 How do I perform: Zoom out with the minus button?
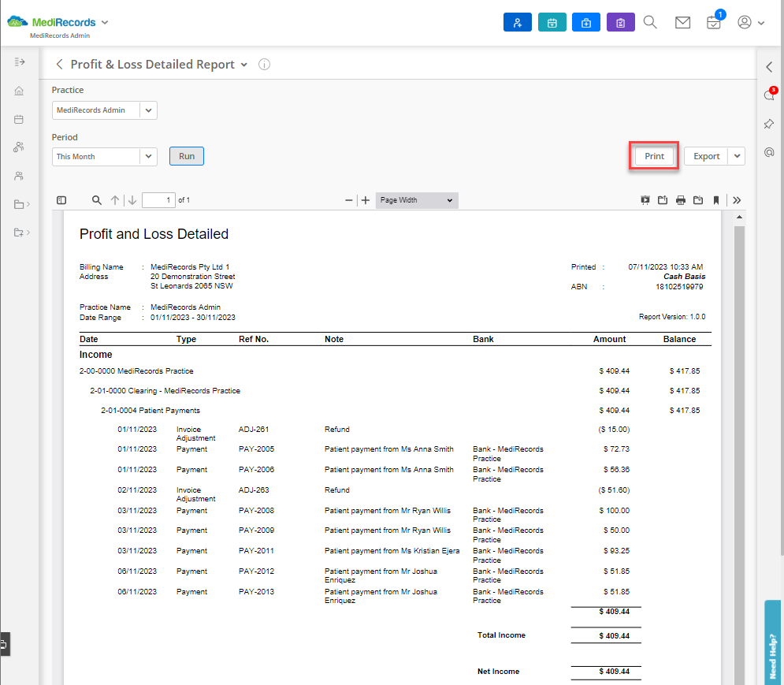click(x=348, y=200)
